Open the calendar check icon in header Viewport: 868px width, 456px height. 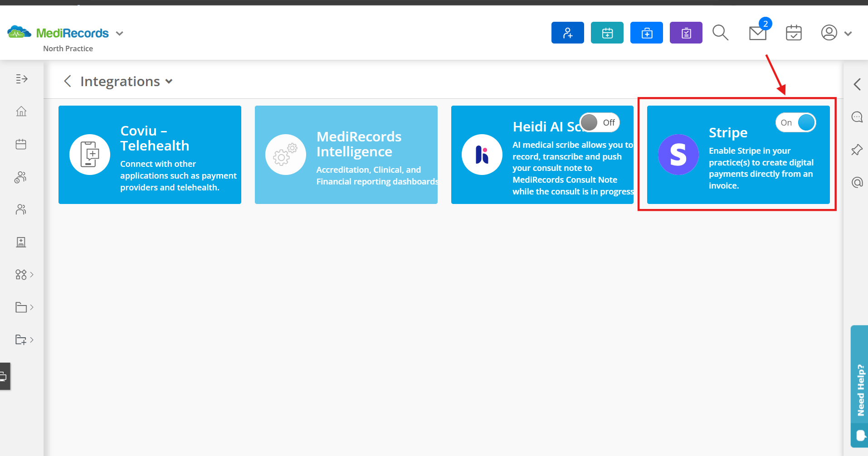794,33
